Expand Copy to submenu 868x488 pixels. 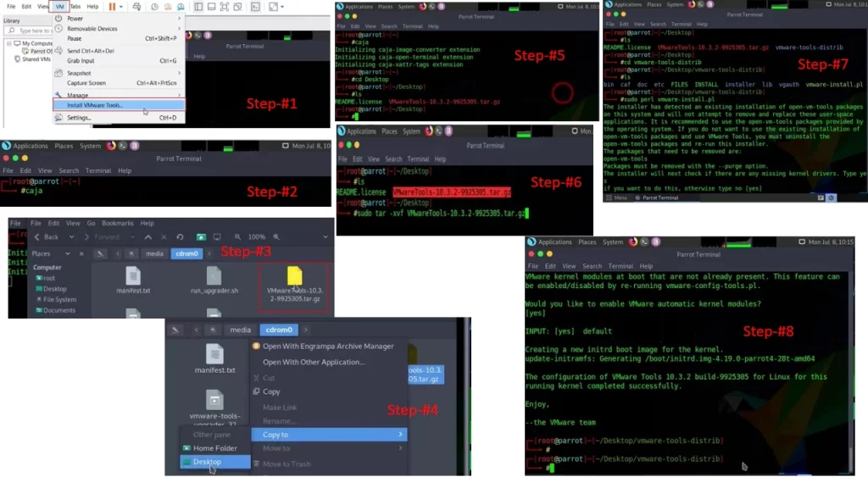click(x=329, y=435)
